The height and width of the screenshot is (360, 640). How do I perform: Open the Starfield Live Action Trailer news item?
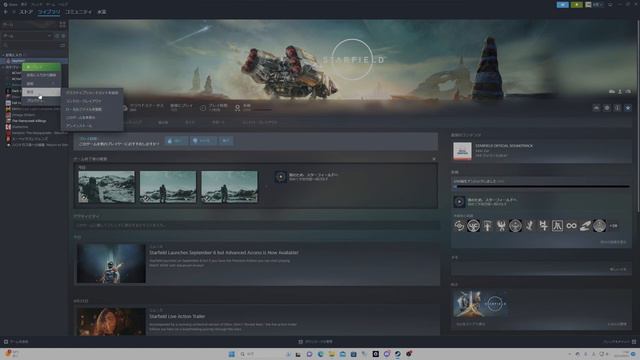pyautogui.click(x=177, y=316)
